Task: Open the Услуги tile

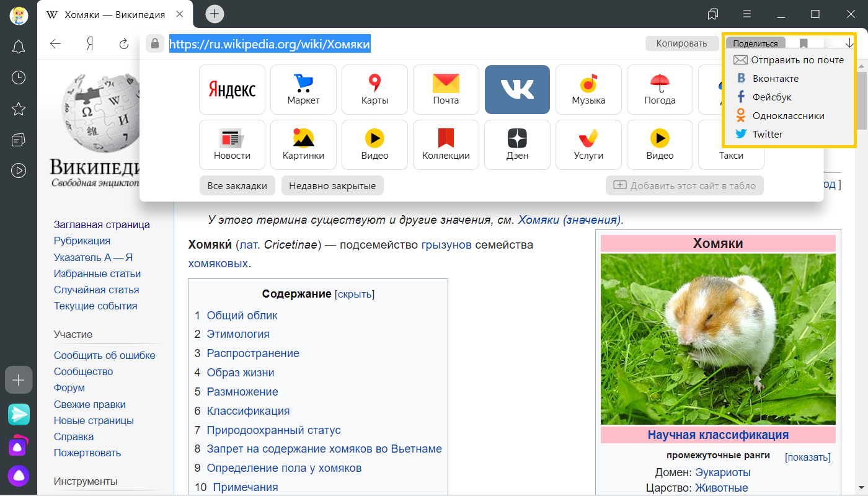Action: pyautogui.click(x=588, y=145)
